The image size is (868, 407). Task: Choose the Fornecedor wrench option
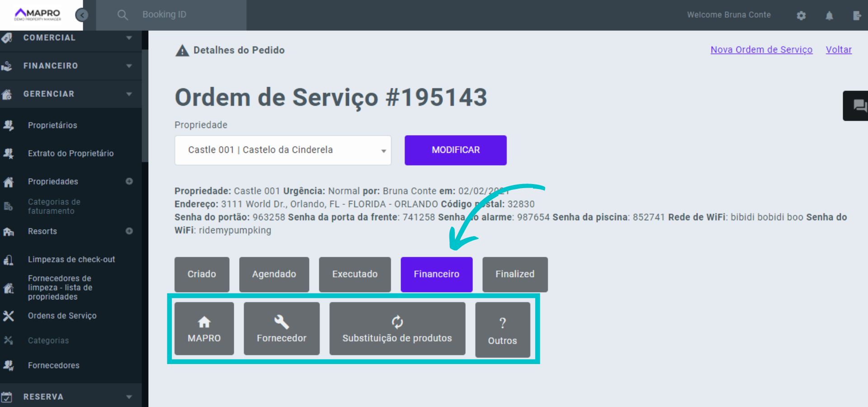click(281, 329)
